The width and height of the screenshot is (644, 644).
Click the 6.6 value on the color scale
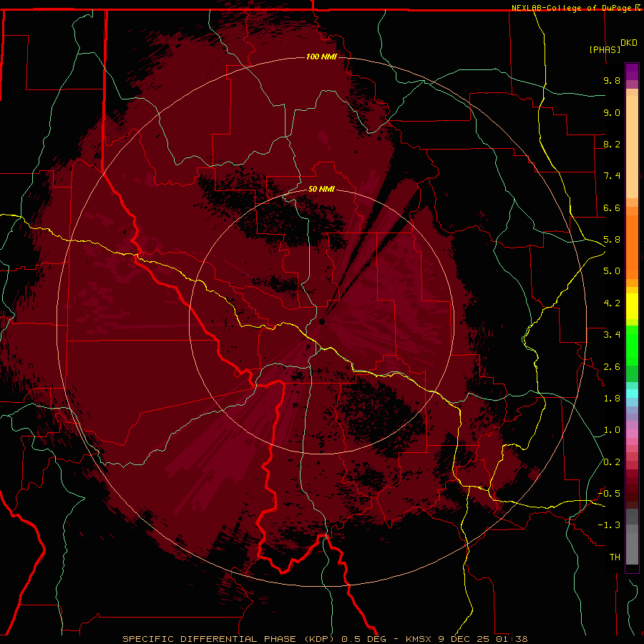pyautogui.click(x=612, y=208)
